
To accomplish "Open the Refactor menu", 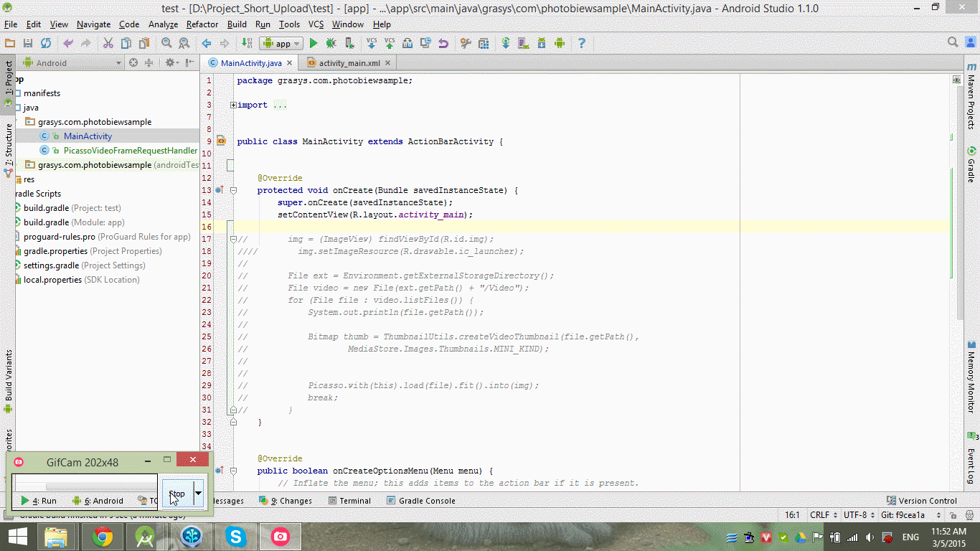I will point(202,24).
